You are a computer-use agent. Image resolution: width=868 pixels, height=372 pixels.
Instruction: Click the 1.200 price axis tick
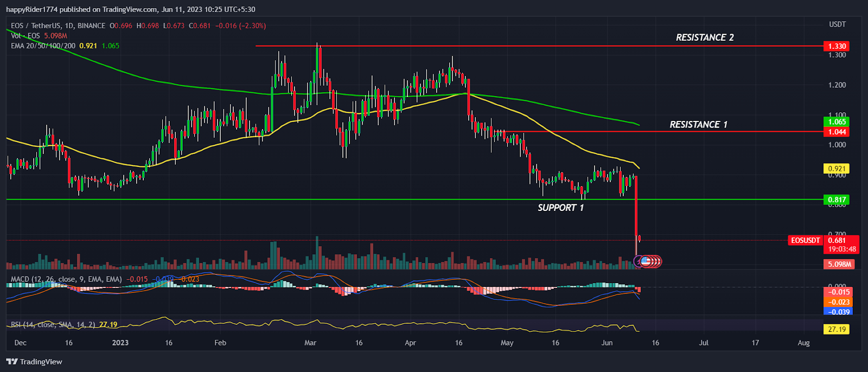tap(837, 85)
